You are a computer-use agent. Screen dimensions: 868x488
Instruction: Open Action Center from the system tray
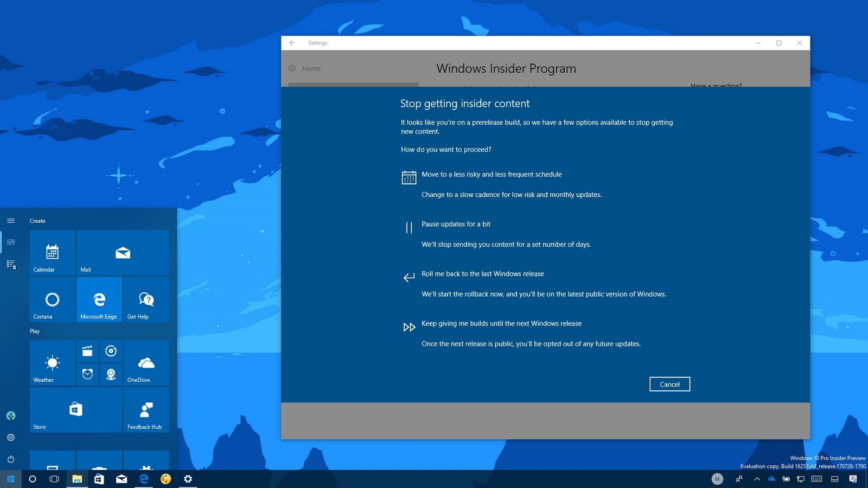click(x=852, y=479)
